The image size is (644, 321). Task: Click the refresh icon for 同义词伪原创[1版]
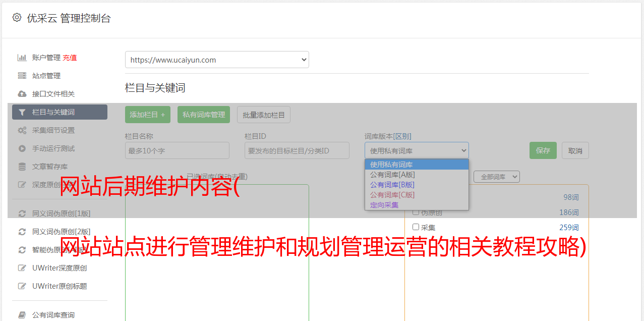pyautogui.click(x=22, y=213)
